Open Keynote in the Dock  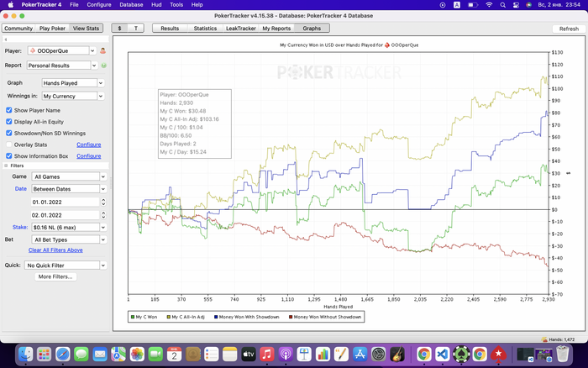coord(304,354)
